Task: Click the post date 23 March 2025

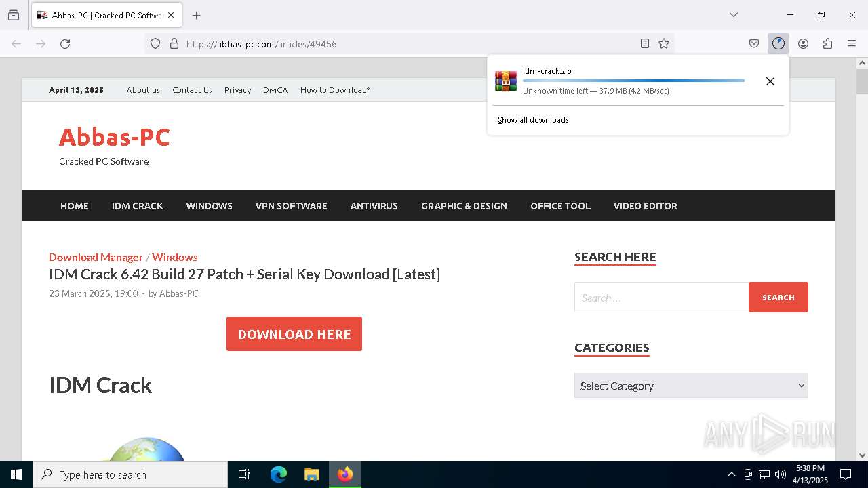Action: click(94, 293)
